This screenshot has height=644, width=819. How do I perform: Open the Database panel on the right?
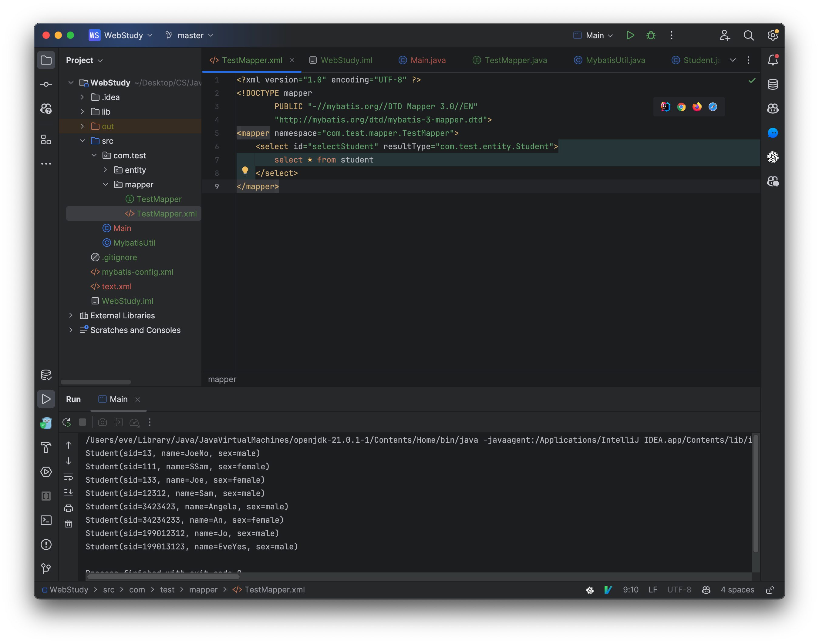773,84
